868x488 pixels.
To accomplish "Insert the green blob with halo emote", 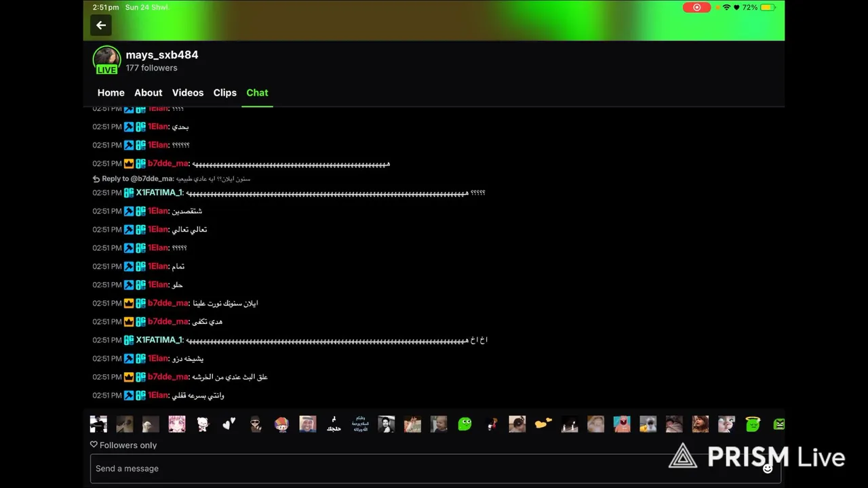I will point(753,424).
